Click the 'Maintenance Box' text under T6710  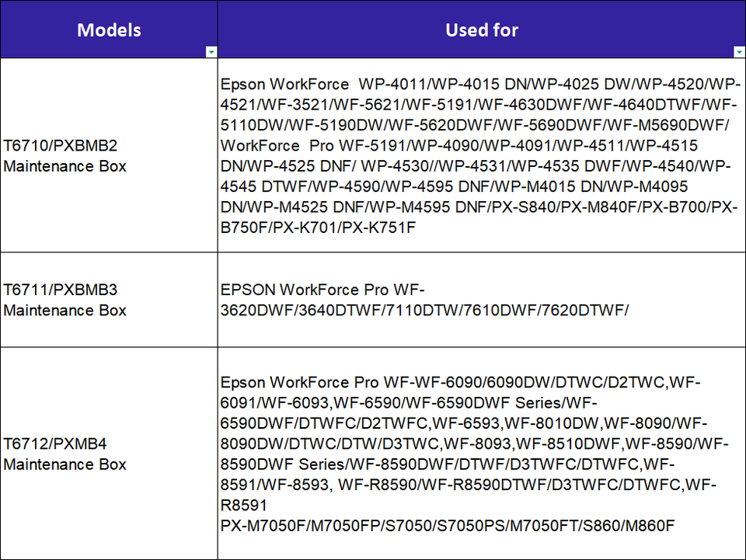pos(64,166)
